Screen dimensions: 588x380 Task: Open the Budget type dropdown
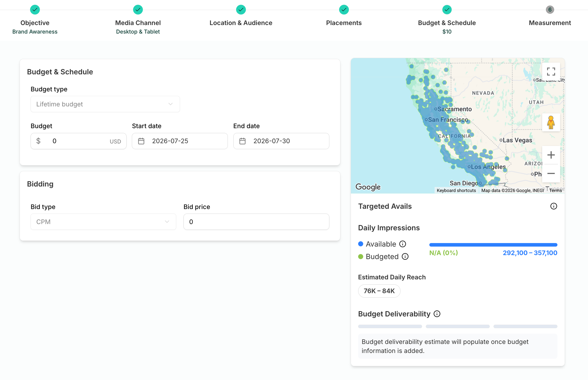pos(105,104)
